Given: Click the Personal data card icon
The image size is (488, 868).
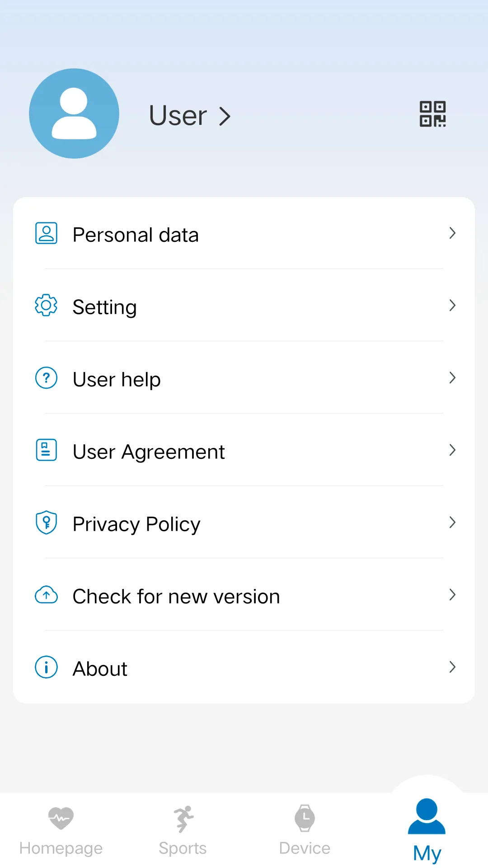Looking at the screenshot, I should pyautogui.click(x=46, y=233).
